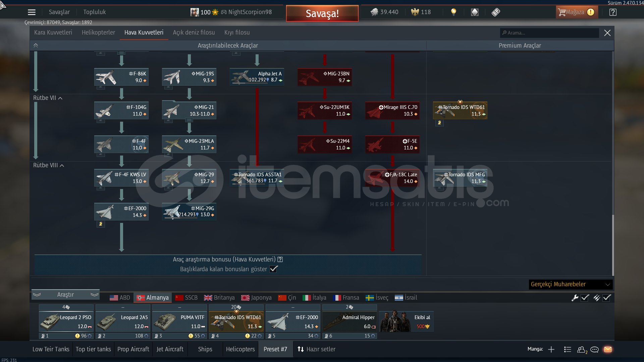The height and width of the screenshot is (362, 644).
Task: Click the Savaşa! battle button
Action: coord(322,13)
